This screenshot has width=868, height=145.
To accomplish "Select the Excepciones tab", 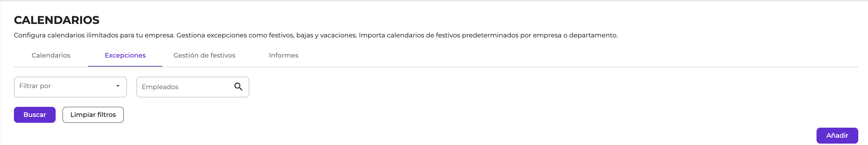I will (125, 56).
